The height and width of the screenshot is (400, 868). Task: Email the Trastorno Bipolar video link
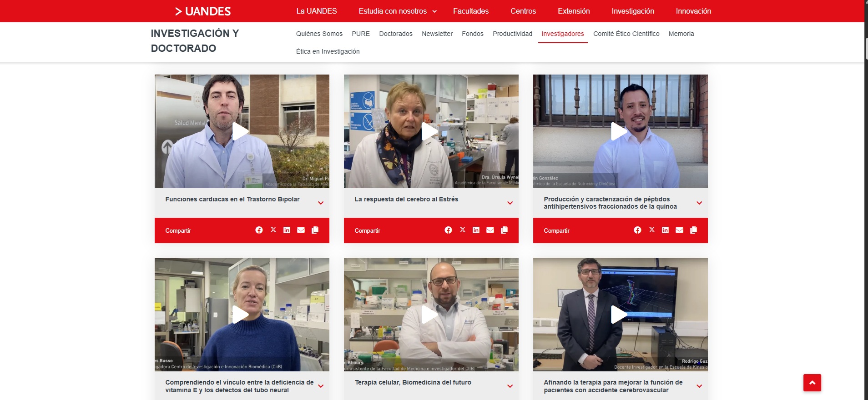point(301,230)
